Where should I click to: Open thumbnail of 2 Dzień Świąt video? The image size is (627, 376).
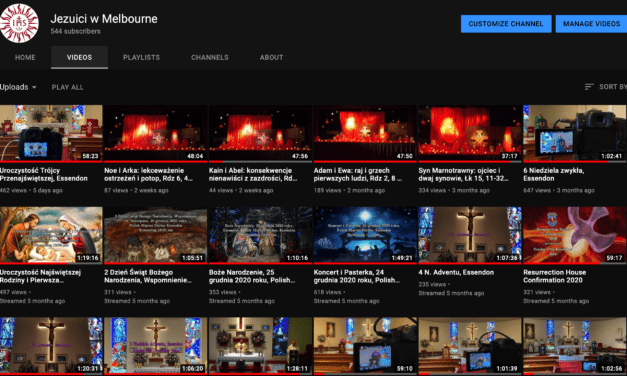[x=156, y=236]
